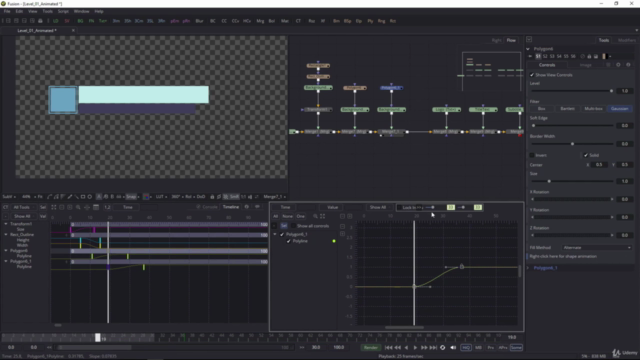Click Right-click here for shape animation
Screen dimensions: 640x360
563,257
